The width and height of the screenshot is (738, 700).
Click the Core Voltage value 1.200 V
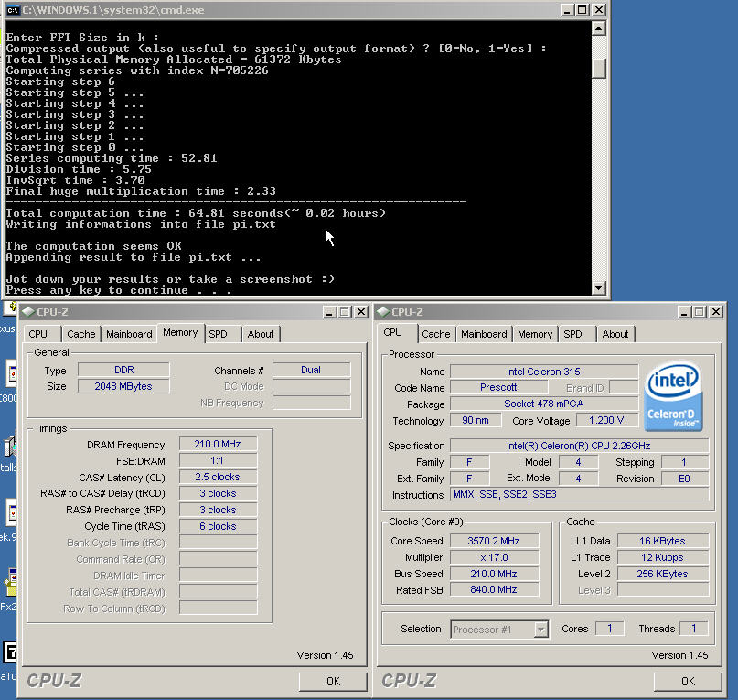(x=606, y=421)
